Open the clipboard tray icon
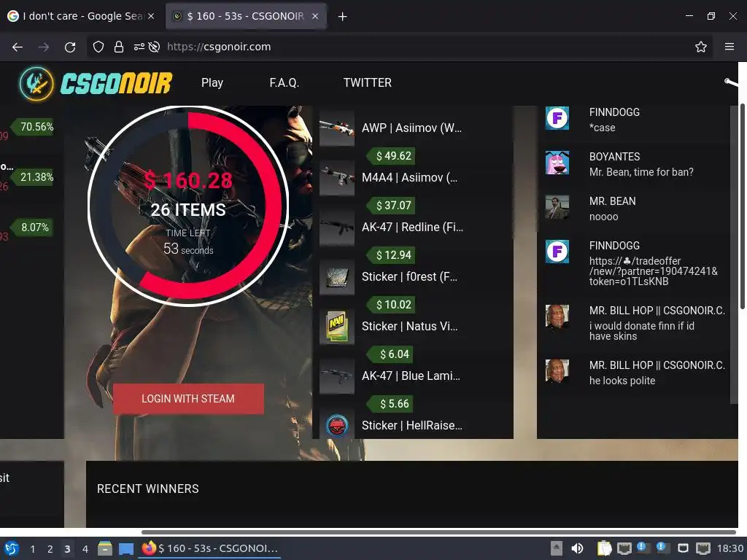Viewport: 747px width, 560px height. (x=604, y=548)
